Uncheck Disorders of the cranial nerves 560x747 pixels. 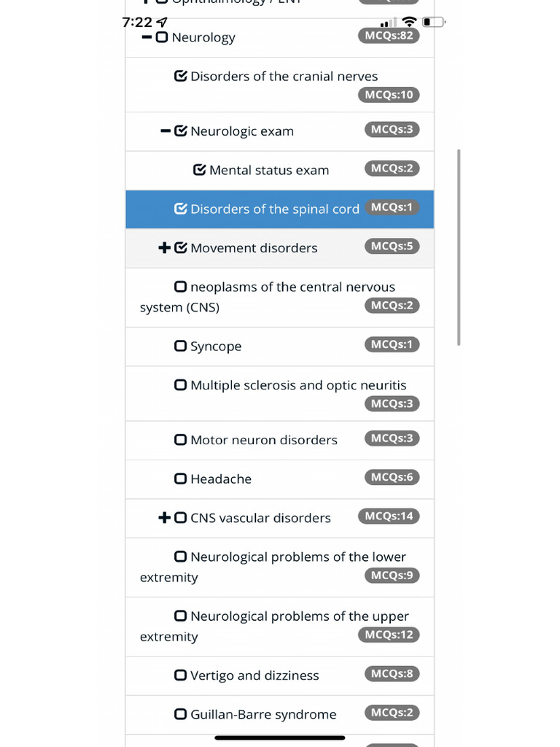point(181,76)
